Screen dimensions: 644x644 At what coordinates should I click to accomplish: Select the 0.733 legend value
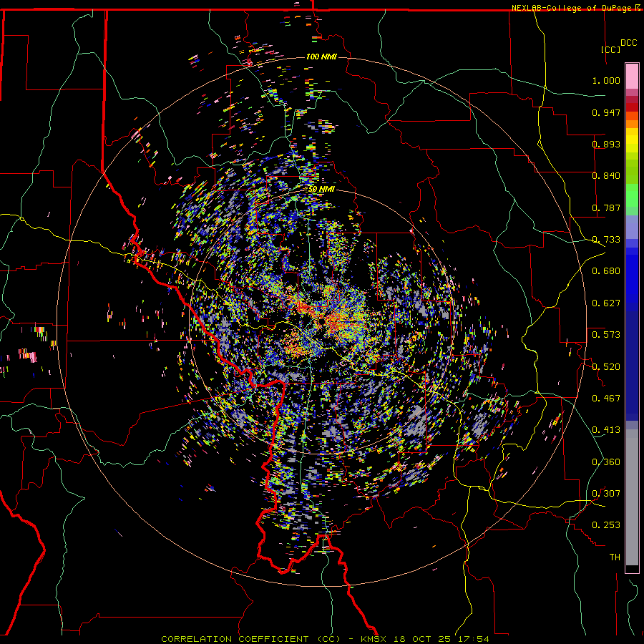point(606,239)
